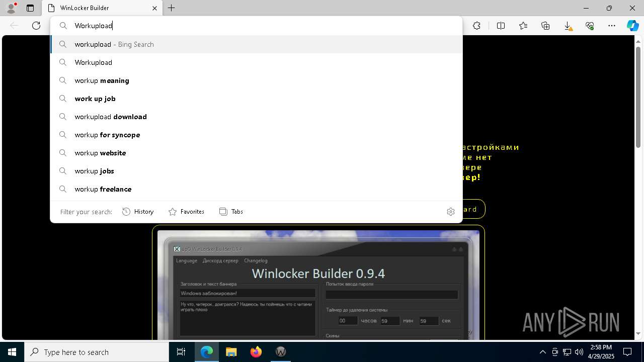
Task: Choose the 'Workupload' suggestion
Action: [x=256, y=62]
